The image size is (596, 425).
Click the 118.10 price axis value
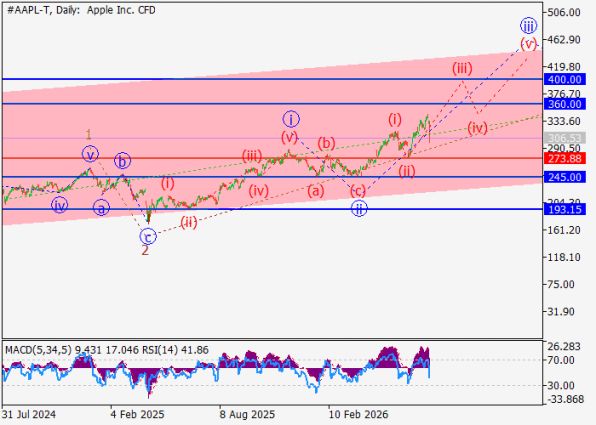(x=564, y=257)
